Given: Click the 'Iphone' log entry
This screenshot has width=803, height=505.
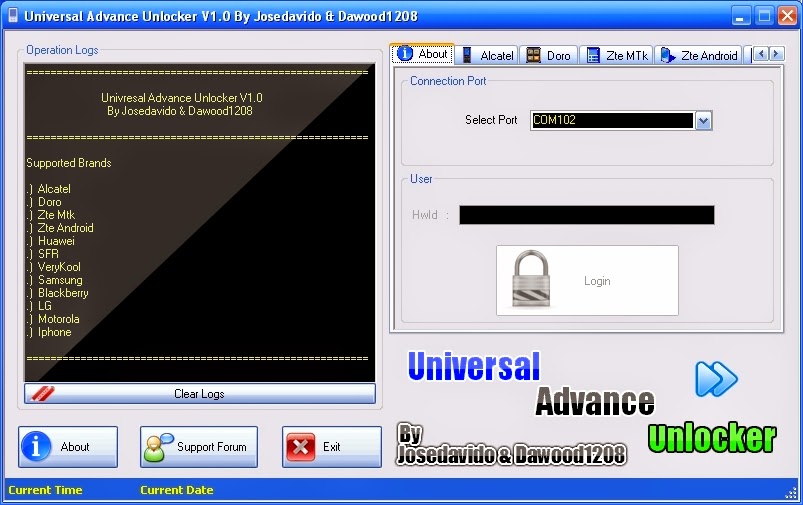Looking at the screenshot, I should coord(54,332).
